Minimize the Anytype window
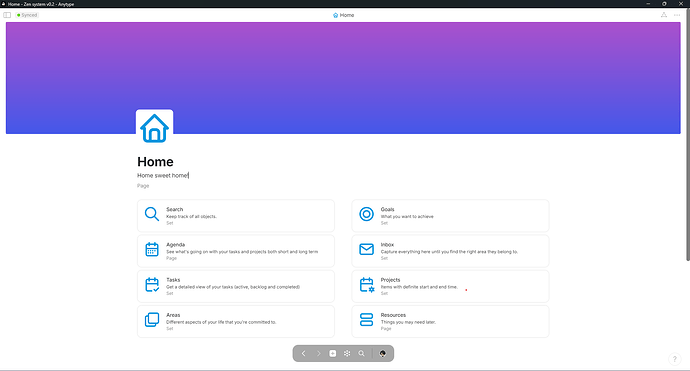Screen dimensions: 690x371 [x=648, y=4]
